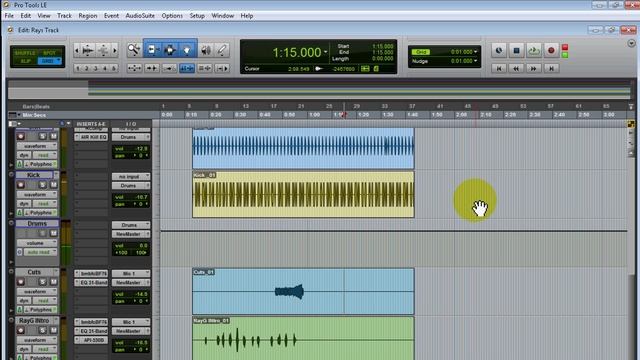Click the Fast Forward transport button

(x=533, y=69)
